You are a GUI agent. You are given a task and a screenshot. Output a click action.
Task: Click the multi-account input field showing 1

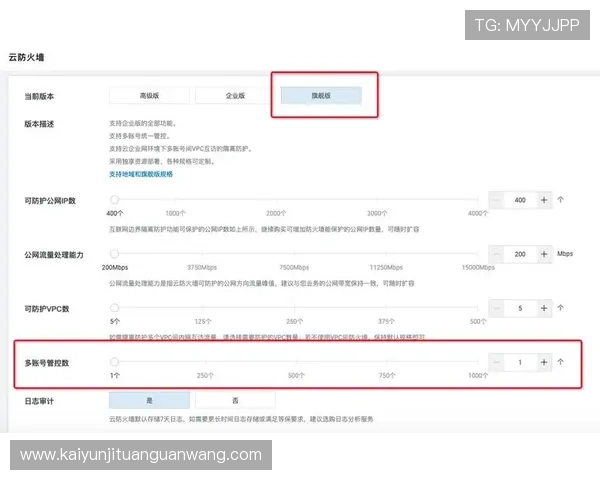(520, 362)
